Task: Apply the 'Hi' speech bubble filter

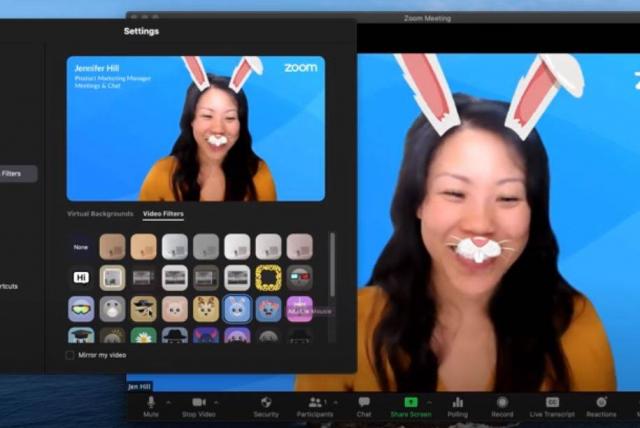Action: pos(81,278)
